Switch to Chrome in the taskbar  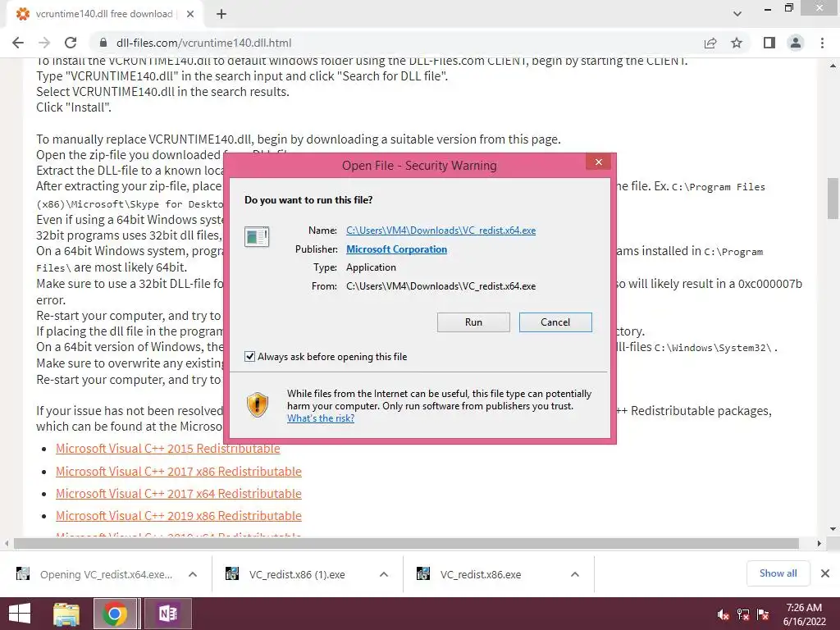(114, 614)
